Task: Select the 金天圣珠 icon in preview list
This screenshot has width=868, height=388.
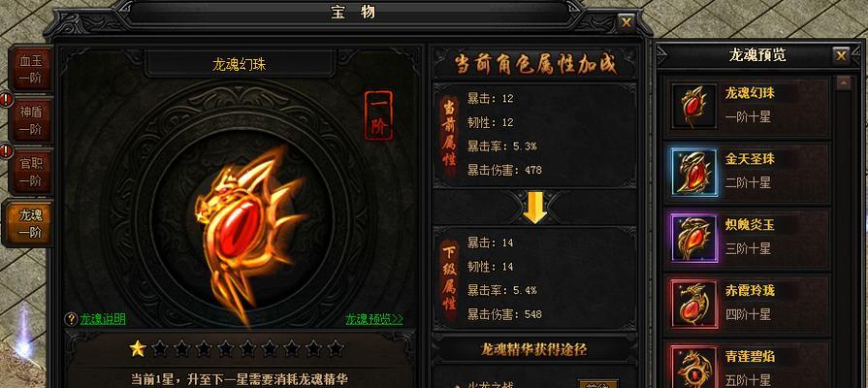Action: [694, 172]
